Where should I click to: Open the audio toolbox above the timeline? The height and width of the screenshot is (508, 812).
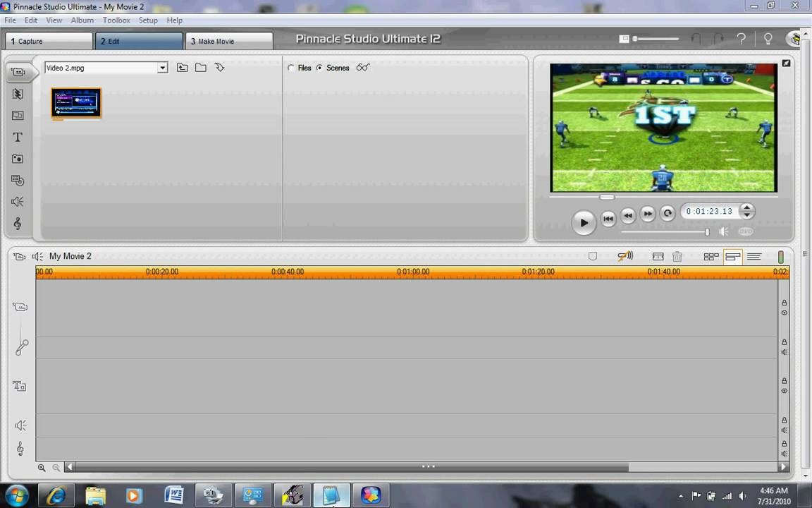[x=38, y=256]
